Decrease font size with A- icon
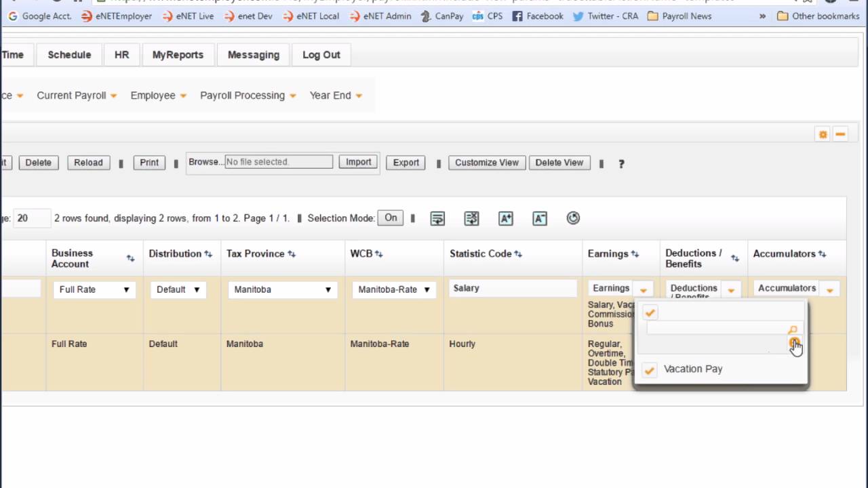Screen dimensions: 868x488 [540, 218]
